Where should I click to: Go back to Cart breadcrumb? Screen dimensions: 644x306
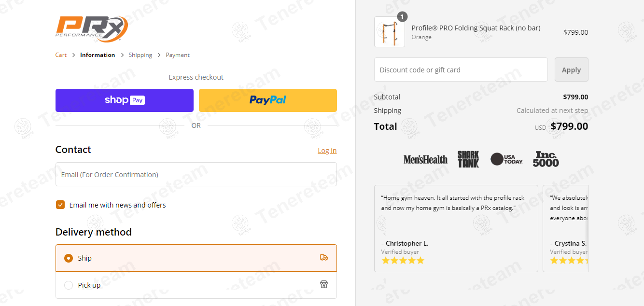61,55
